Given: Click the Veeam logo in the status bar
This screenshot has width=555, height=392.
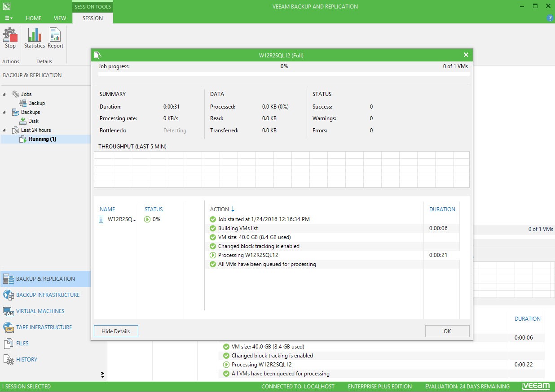Looking at the screenshot, I should click(536, 386).
